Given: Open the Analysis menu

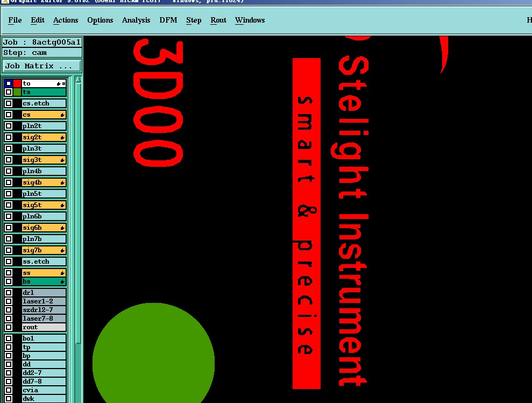Looking at the screenshot, I should pos(136,20).
